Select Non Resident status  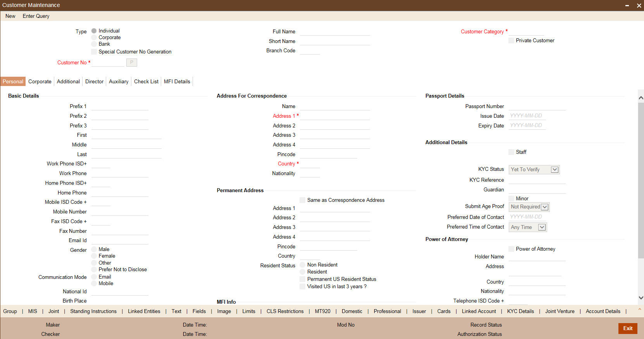pyautogui.click(x=302, y=265)
